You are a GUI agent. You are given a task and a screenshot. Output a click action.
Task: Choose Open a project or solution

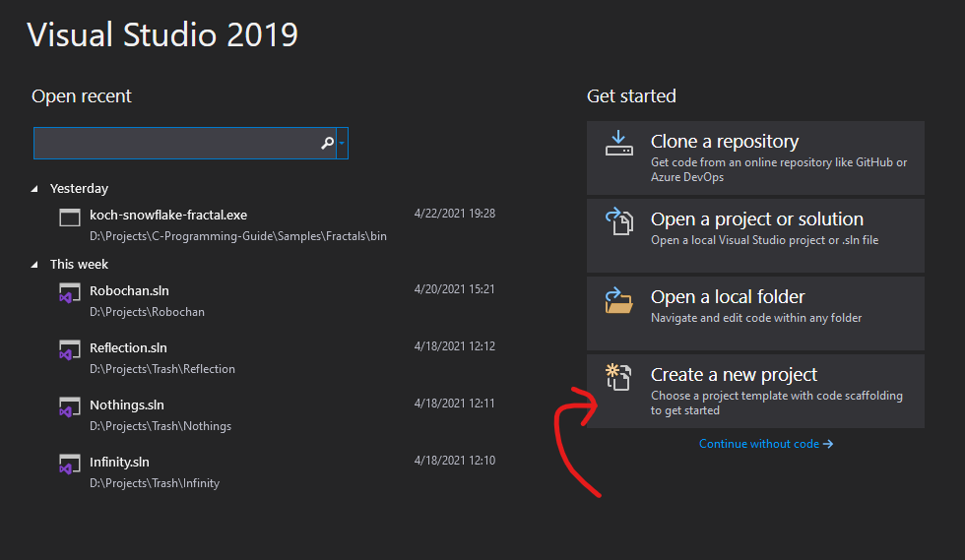(x=755, y=235)
